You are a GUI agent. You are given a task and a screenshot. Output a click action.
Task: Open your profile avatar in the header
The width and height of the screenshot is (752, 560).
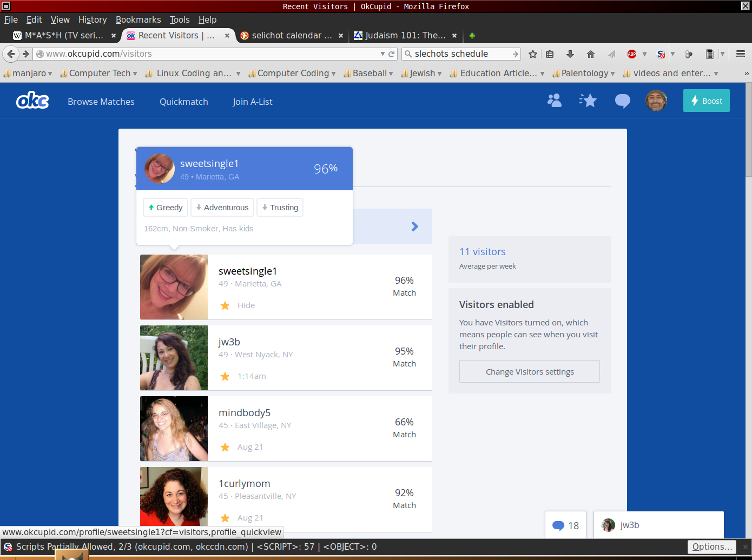pos(656,101)
